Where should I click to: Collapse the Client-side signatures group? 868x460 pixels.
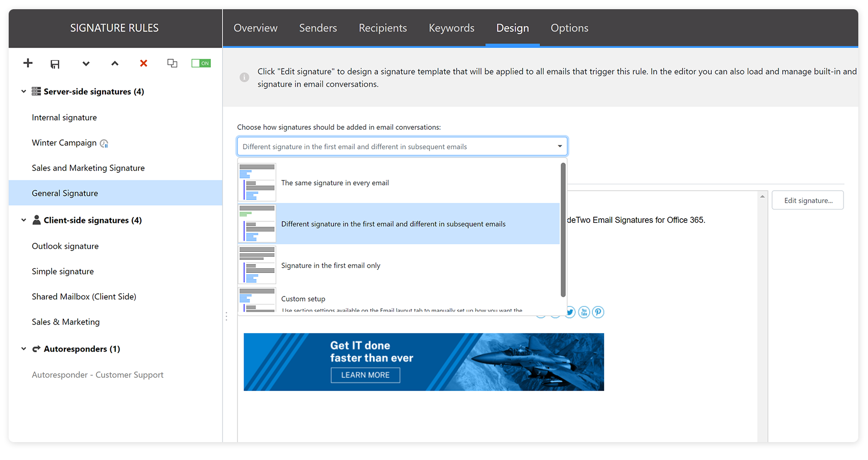coord(23,220)
